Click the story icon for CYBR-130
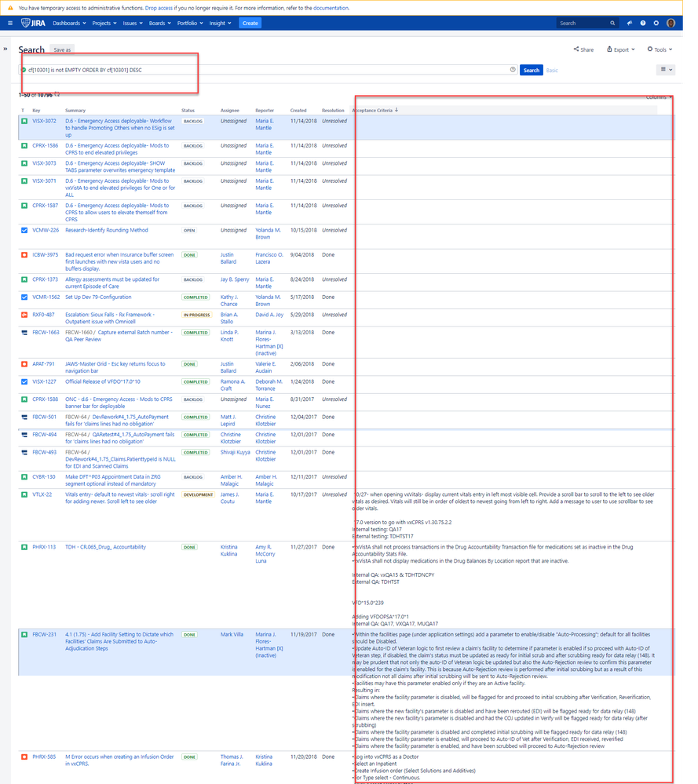Image resolution: width=698 pixels, height=784 pixels. [24, 477]
